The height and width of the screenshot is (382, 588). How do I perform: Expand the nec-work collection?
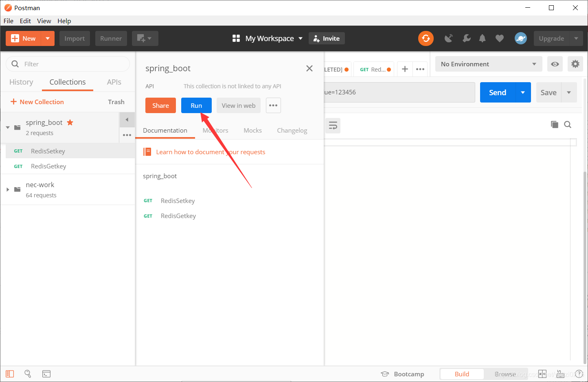pyautogui.click(x=8, y=190)
